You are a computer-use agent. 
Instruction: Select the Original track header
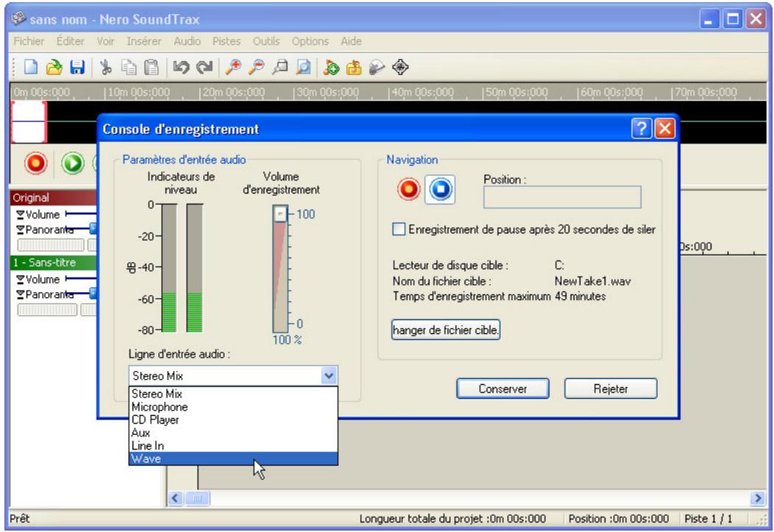click(x=53, y=198)
